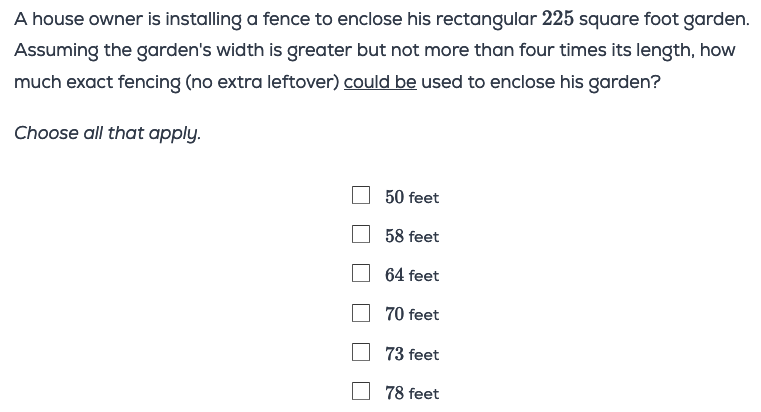Viewport: 761px width, 412px height.
Task: Click the "73 feet" answer label
Action: coord(412,354)
